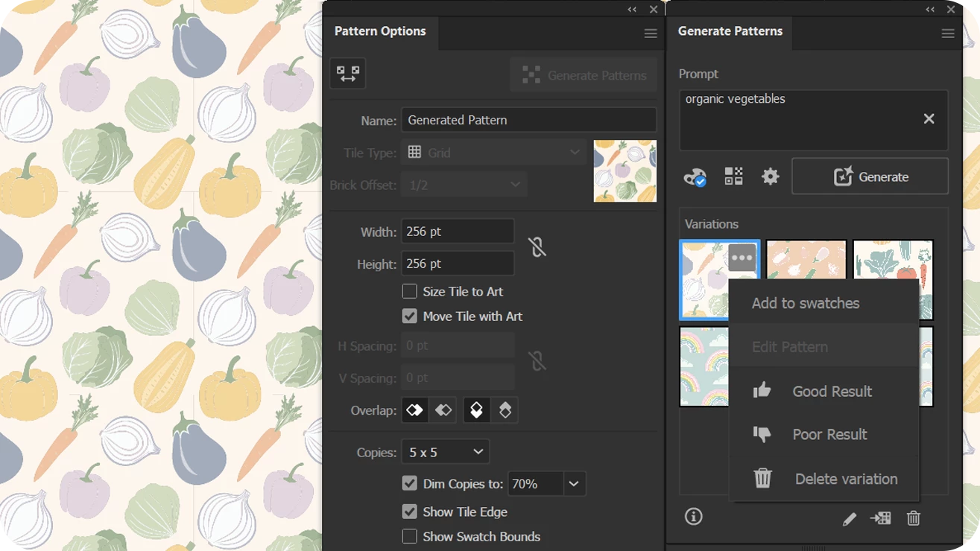Open the Brick Offset 1/2 dropdown
This screenshot has width=980, height=551.
coord(464,185)
